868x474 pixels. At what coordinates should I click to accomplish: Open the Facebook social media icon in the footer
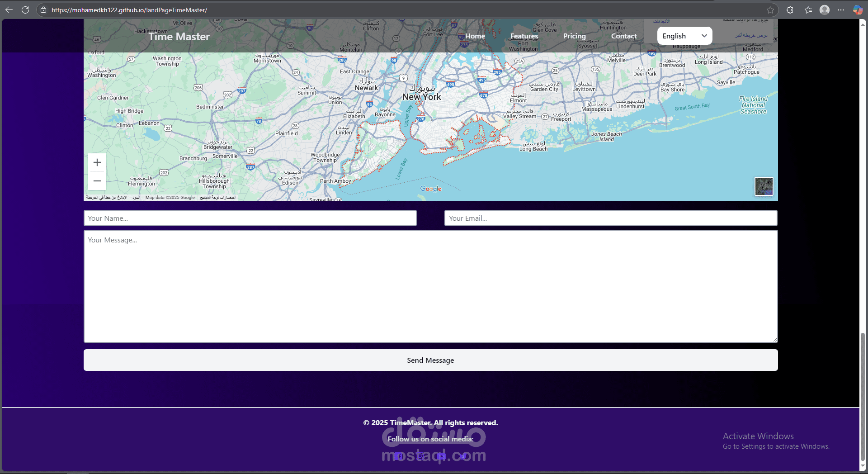398,456
